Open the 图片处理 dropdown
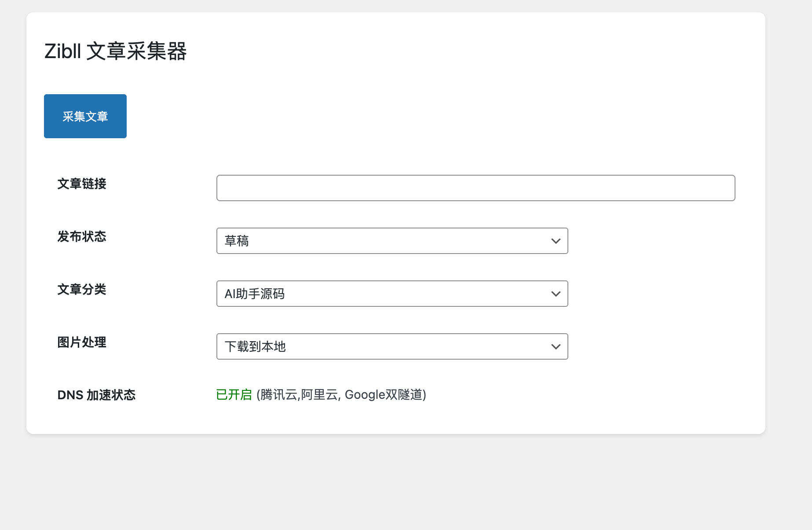Image resolution: width=812 pixels, height=530 pixels. point(391,346)
